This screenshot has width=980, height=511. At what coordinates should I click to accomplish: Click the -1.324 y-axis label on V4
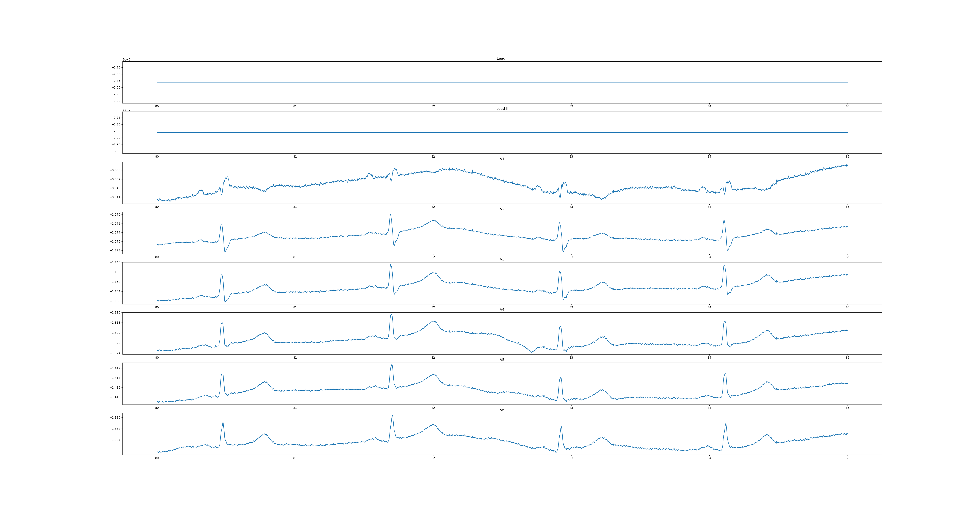click(115, 353)
